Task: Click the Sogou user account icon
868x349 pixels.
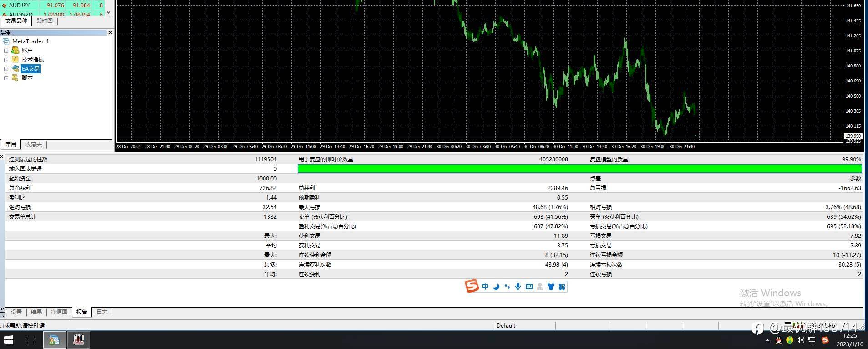Action: click(540, 287)
